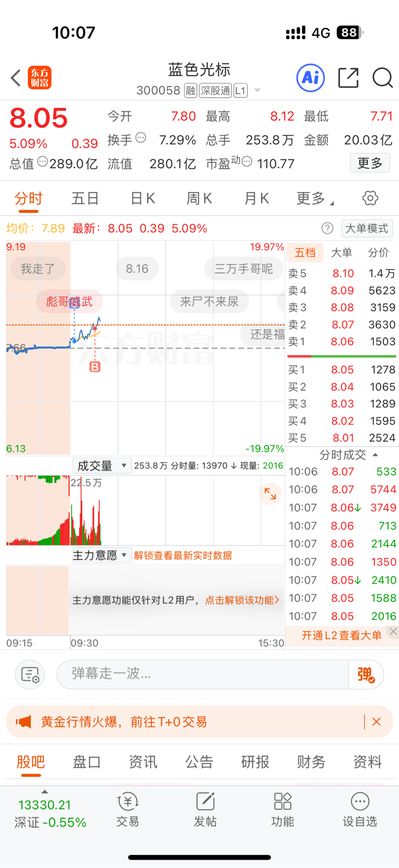
Task: Select the 分时 tab
Action: pyautogui.click(x=29, y=198)
